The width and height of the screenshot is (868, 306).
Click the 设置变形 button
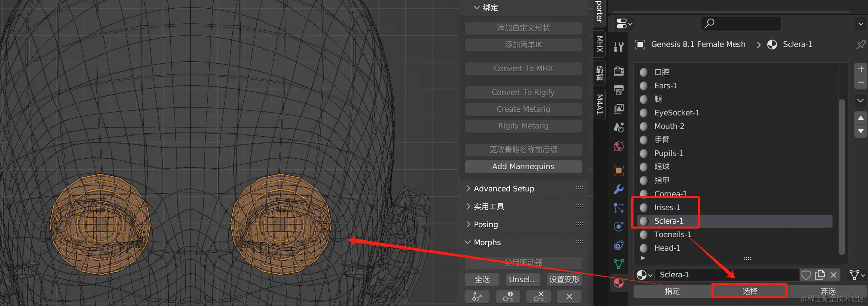pyautogui.click(x=564, y=279)
